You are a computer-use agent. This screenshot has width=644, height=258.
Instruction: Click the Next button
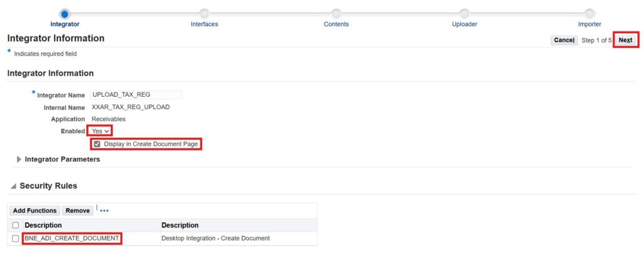(625, 40)
